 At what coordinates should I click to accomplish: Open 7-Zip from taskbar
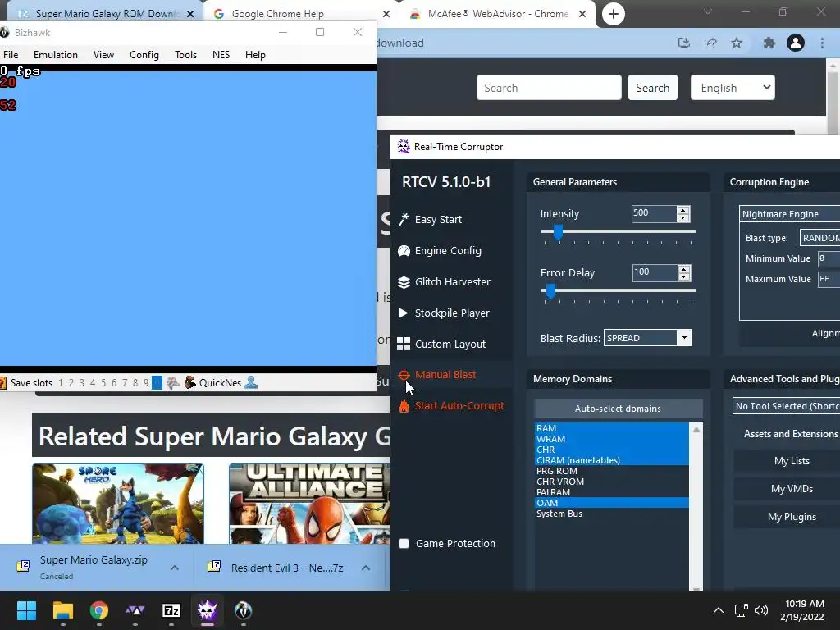[x=171, y=610]
